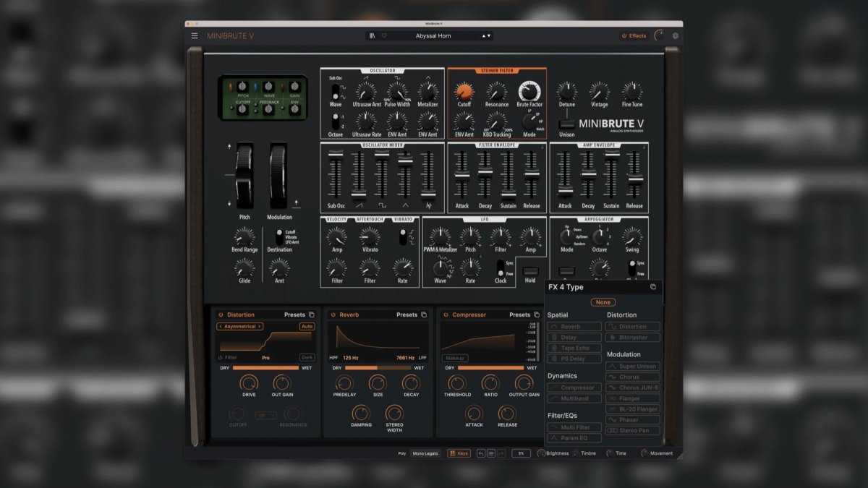868x488 pixels.
Task: Click the Reverb Dry/Wet mix bar
Action: (378, 367)
